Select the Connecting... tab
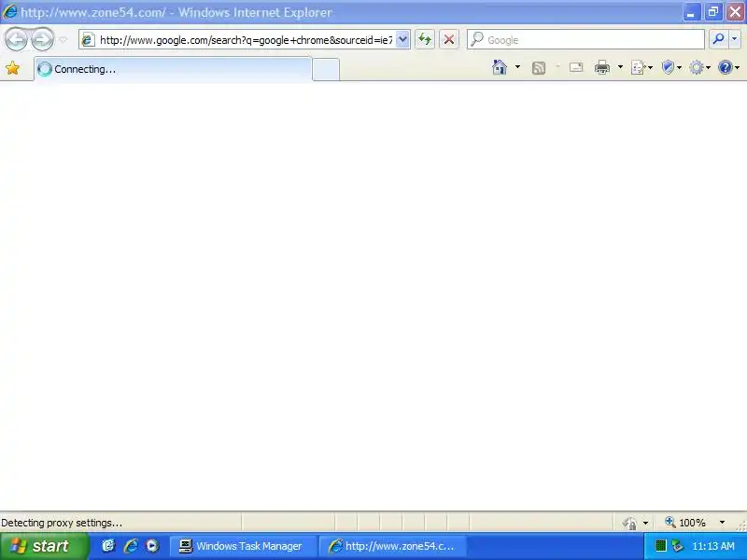 (x=174, y=69)
